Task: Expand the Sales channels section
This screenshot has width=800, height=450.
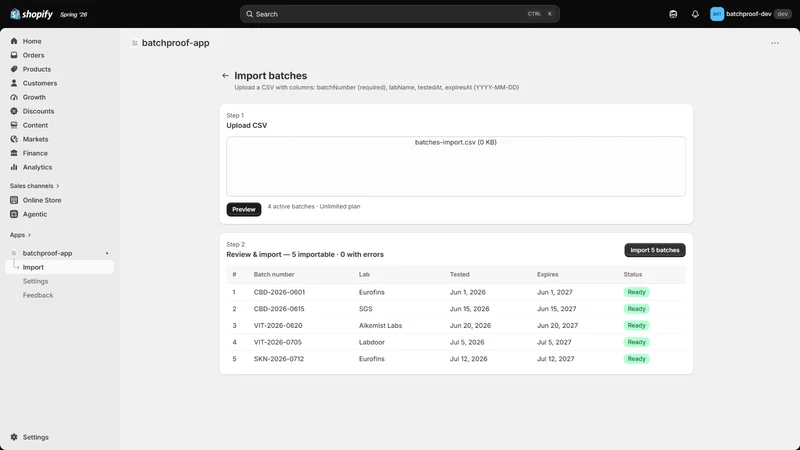Action: [34, 186]
